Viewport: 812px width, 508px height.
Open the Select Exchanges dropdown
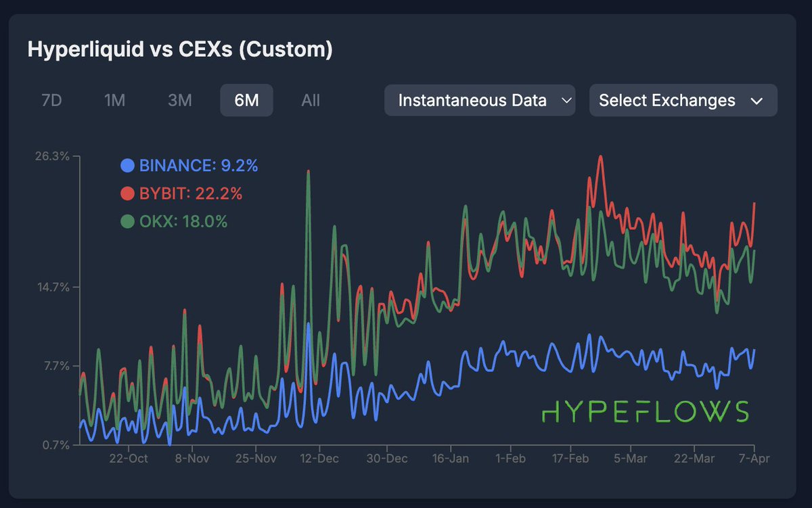tap(683, 101)
